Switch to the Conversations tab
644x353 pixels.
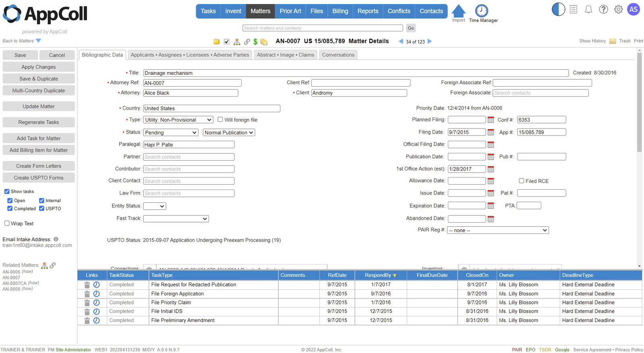pos(338,55)
